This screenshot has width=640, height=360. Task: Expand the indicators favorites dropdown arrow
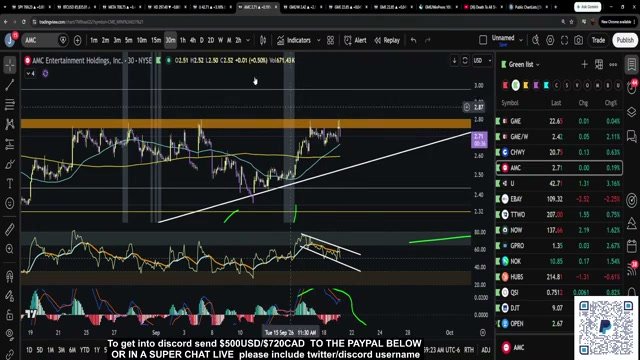point(319,40)
